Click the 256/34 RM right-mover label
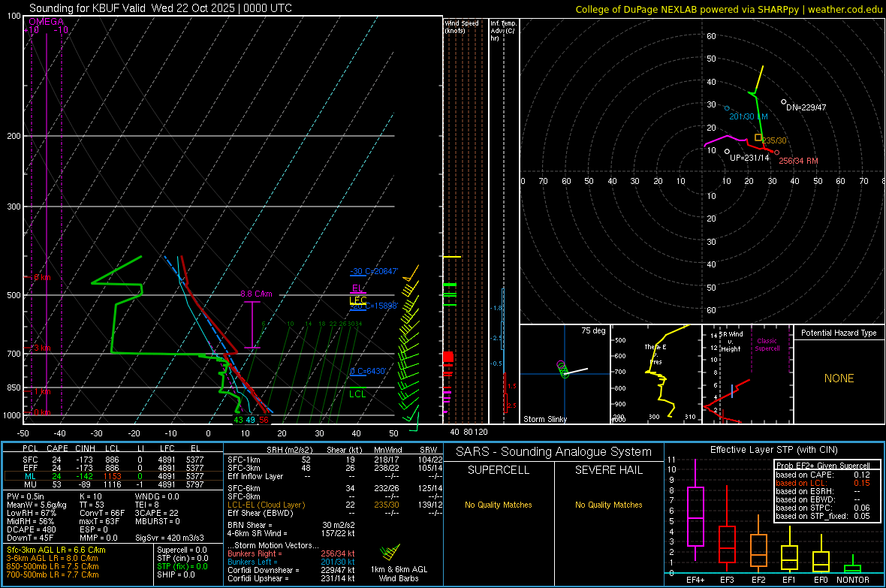 [x=798, y=161]
